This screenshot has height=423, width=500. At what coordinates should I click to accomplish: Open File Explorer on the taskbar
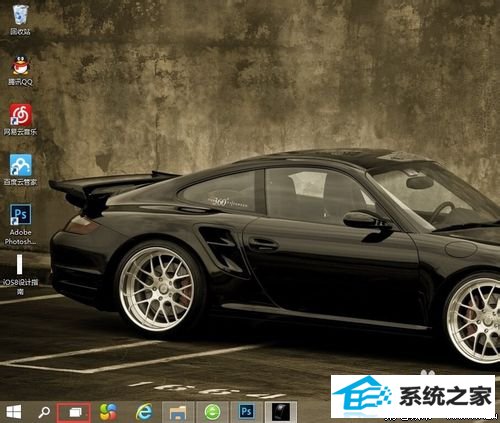pos(178,412)
